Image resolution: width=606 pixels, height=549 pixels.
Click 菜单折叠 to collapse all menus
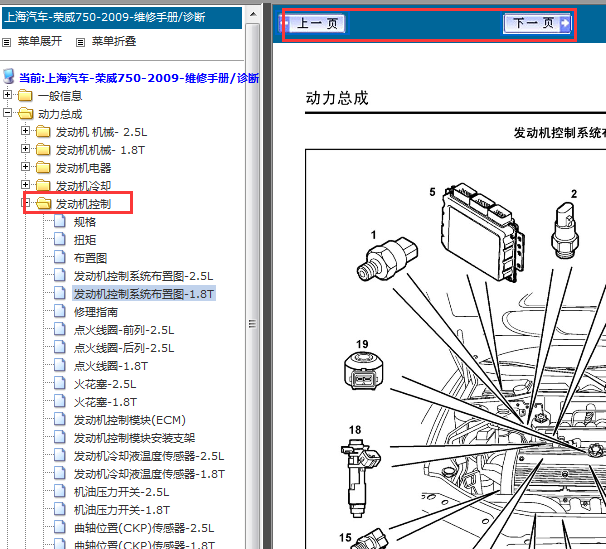[x=114, y=41]
